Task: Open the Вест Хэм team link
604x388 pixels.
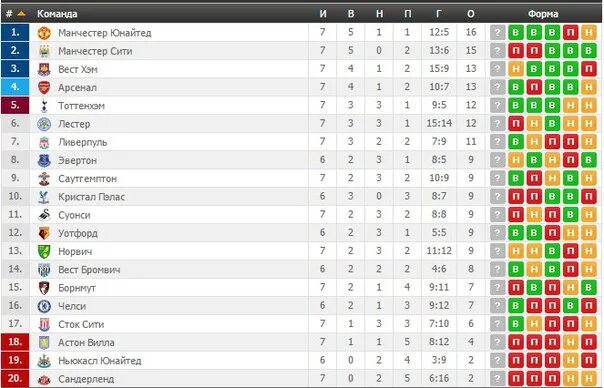Action: pos(78,69)
